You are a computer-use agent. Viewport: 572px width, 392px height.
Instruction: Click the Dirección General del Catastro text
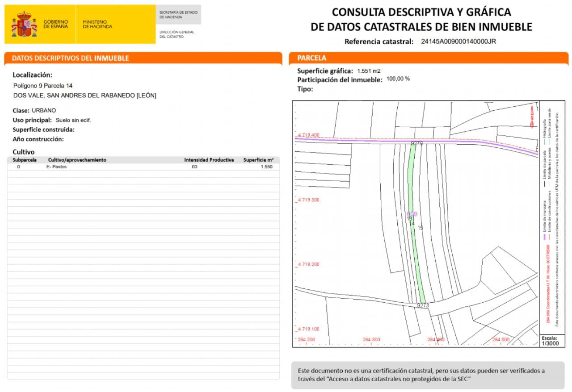click(x=177, y=34)
